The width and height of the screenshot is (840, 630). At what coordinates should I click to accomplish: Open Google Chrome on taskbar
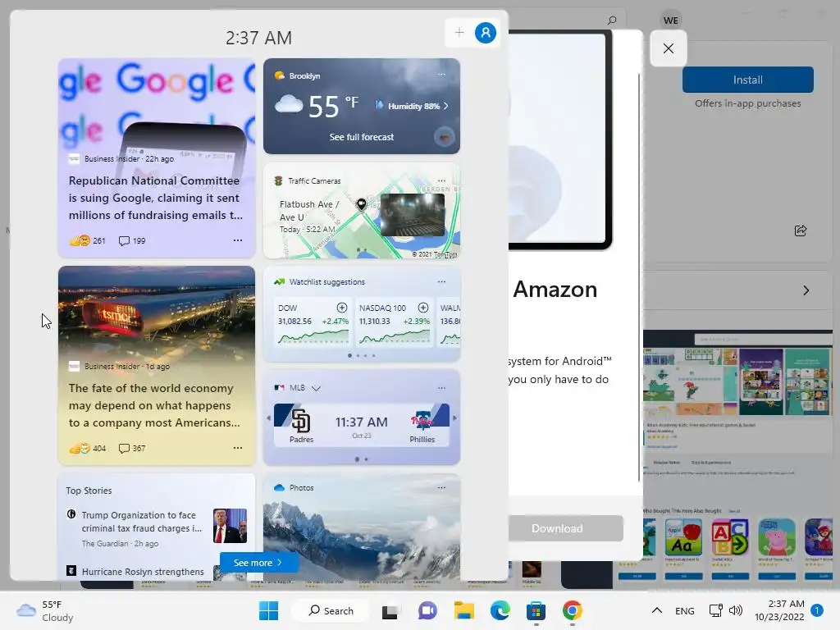[572, 610]
